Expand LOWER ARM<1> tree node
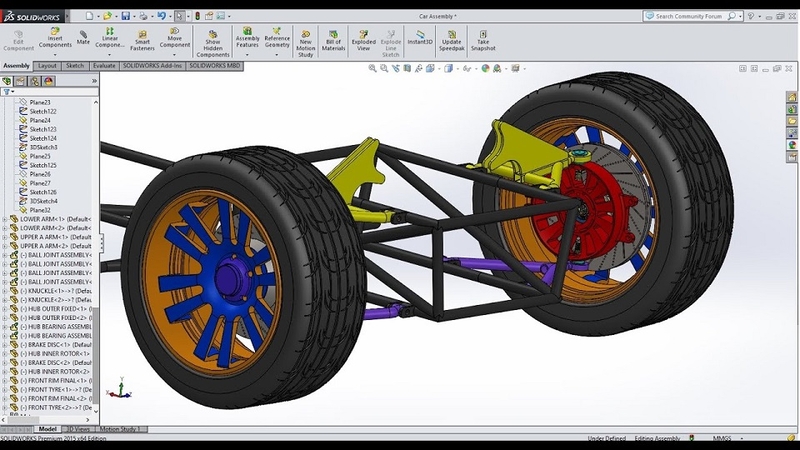Viewport: 800px width, 450px height. click(5, 219)
